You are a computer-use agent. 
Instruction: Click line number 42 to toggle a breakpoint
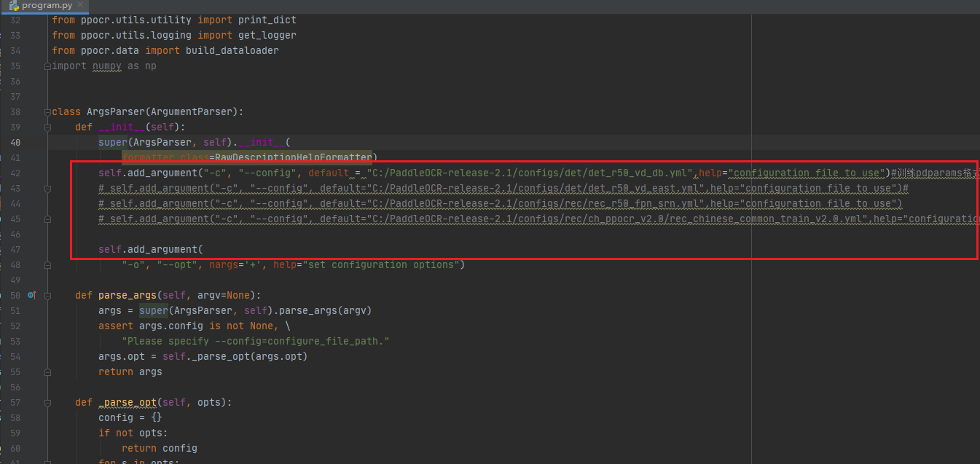15,173
